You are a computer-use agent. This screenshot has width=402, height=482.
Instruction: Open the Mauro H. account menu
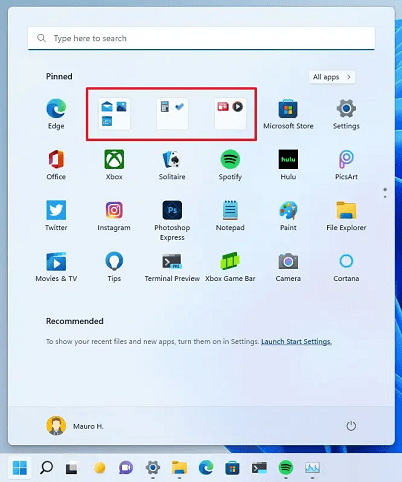click(x=75, y=426)
